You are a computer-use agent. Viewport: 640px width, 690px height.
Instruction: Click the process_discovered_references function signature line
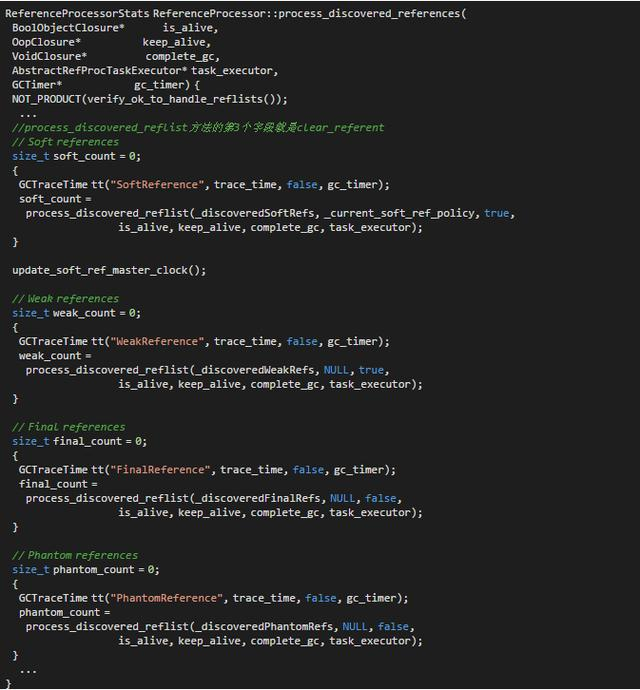(235, 14)
